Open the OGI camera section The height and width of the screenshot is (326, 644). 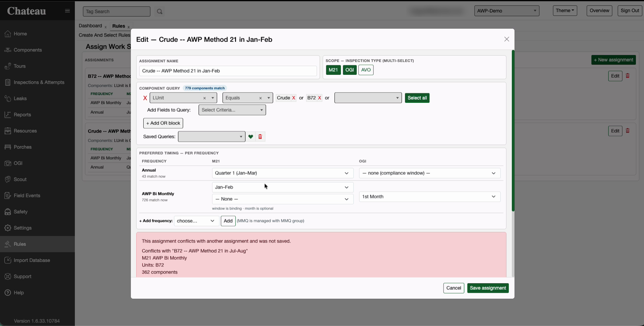[x=18, y=163]
